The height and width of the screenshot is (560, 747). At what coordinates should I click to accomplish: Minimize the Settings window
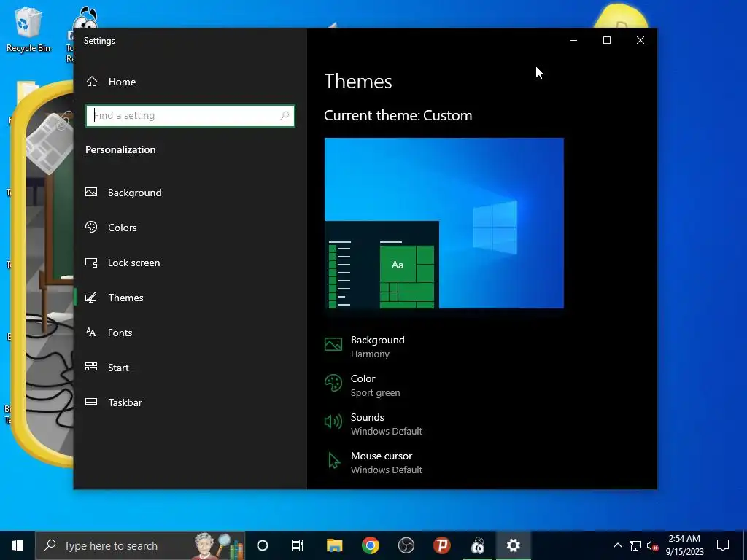pyautogui.click(x=573, y=41)
